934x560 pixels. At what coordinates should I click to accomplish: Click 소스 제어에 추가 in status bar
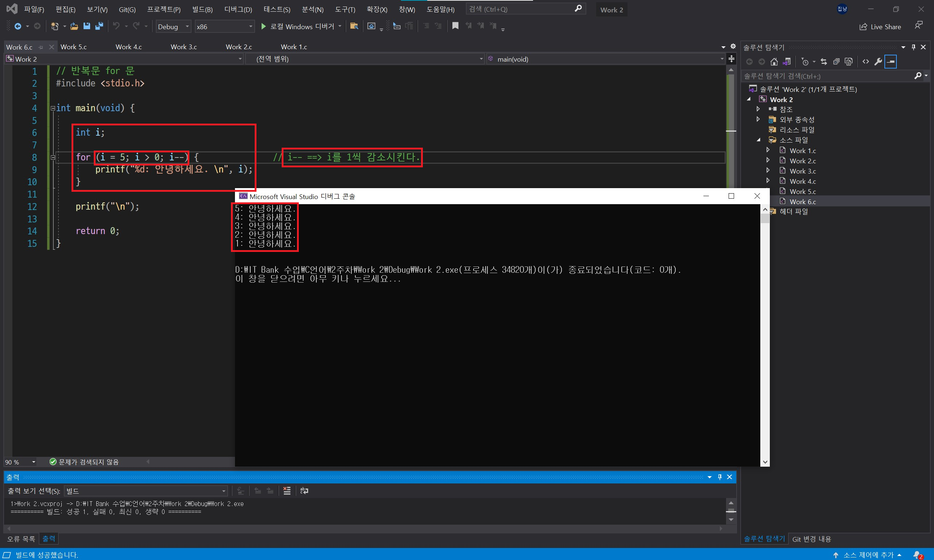[868, 555]
